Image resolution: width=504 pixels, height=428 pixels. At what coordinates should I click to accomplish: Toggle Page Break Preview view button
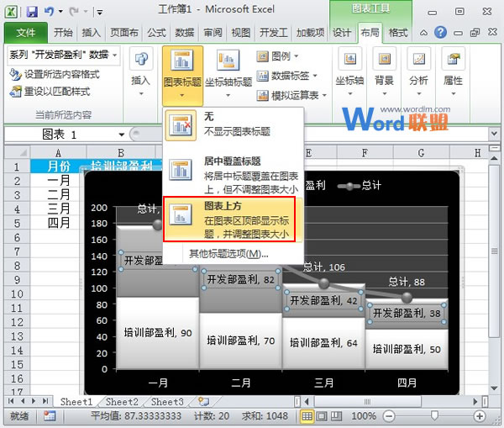click(337, 416)
